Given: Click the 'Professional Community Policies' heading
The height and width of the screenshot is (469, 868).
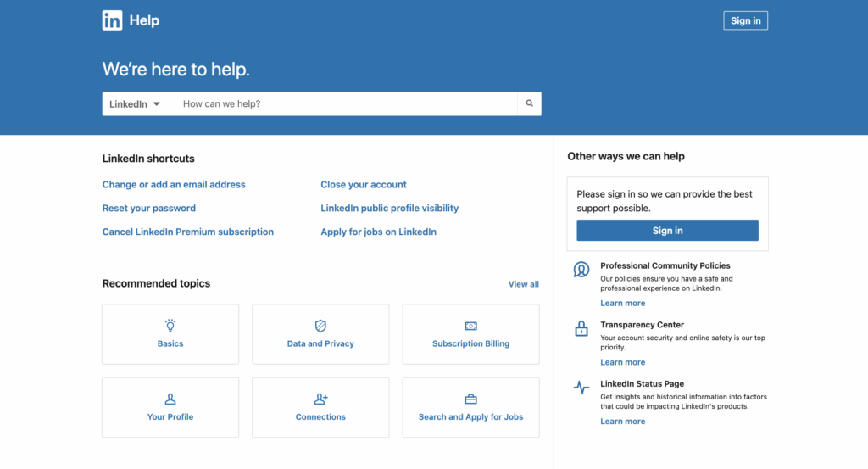Looking at the screenshot, I should [665, 265].
